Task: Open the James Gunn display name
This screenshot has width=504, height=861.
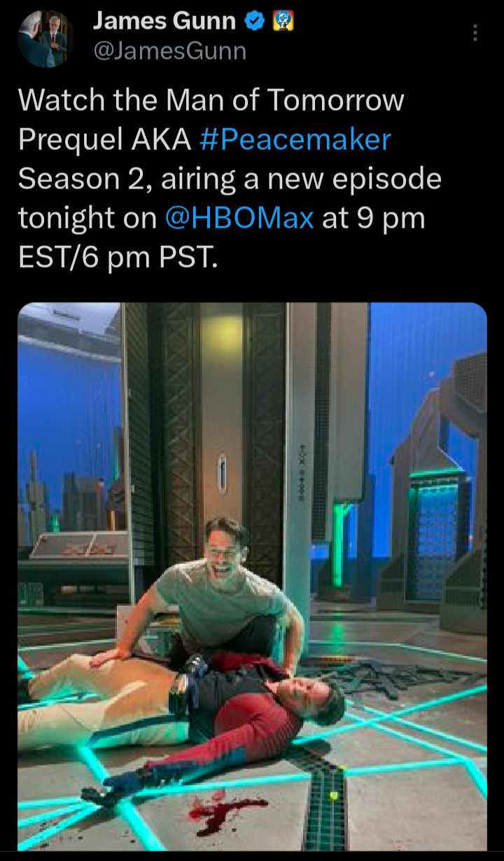Action: (x=165, y=22)
